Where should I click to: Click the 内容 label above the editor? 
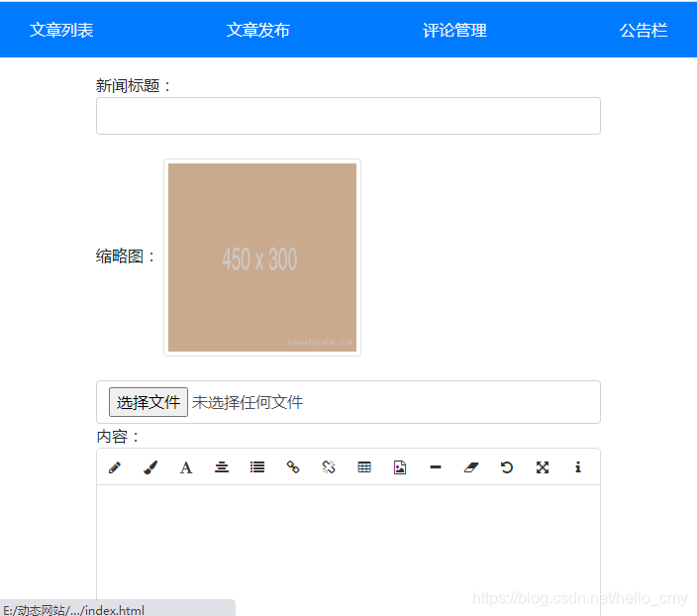coord(118,437)
